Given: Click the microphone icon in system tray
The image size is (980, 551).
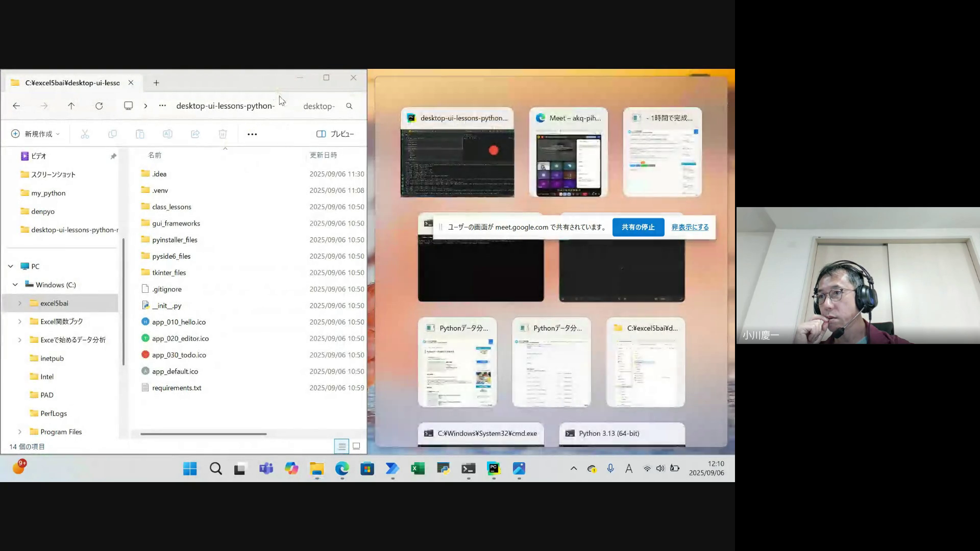Looking at the screenshot, I should [x=610, y=468].
